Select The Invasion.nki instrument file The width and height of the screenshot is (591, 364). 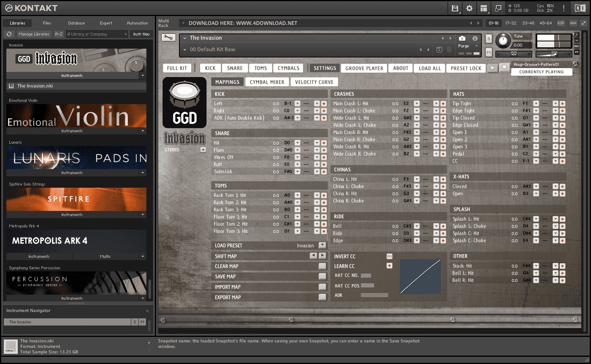(76, 86)
